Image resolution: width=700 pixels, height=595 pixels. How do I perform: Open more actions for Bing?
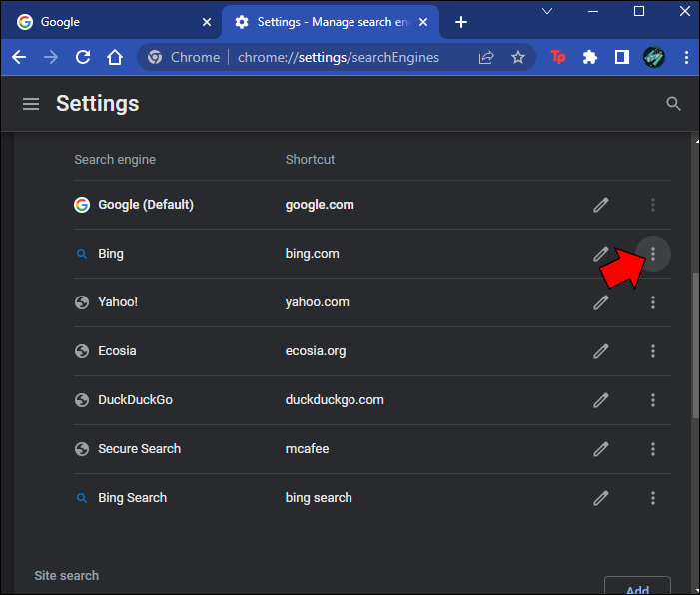653,254
